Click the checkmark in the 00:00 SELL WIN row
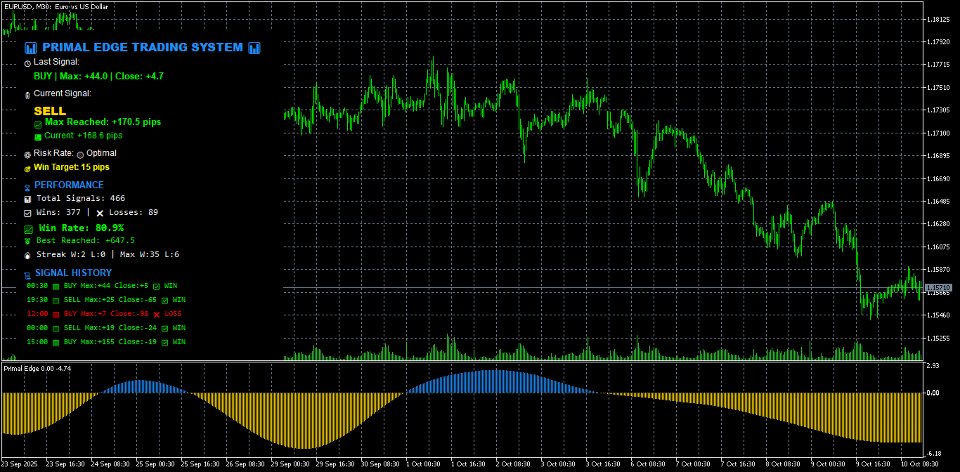960x472 pixels. point(165,329)
